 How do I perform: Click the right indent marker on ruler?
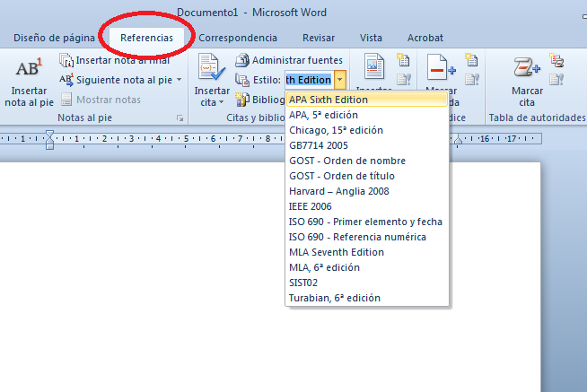pos(458,141)
